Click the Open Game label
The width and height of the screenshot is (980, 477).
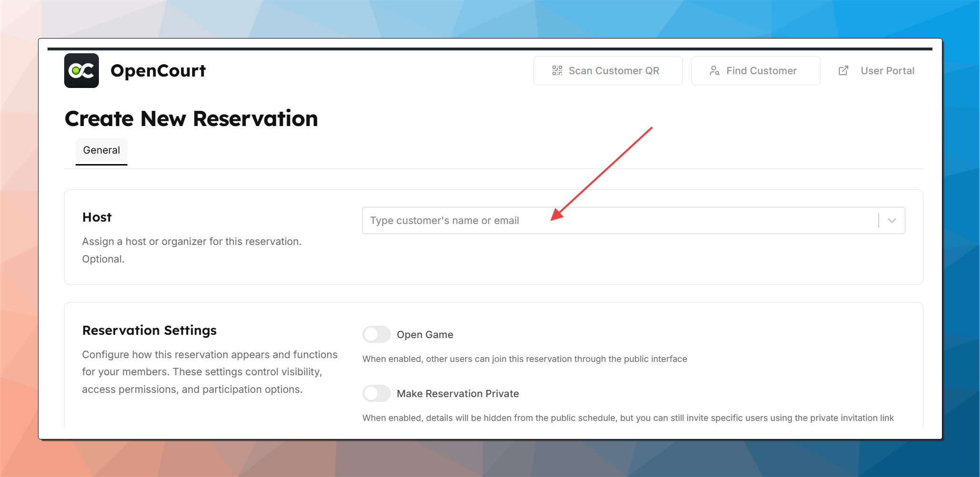click(x=425, y=335)
